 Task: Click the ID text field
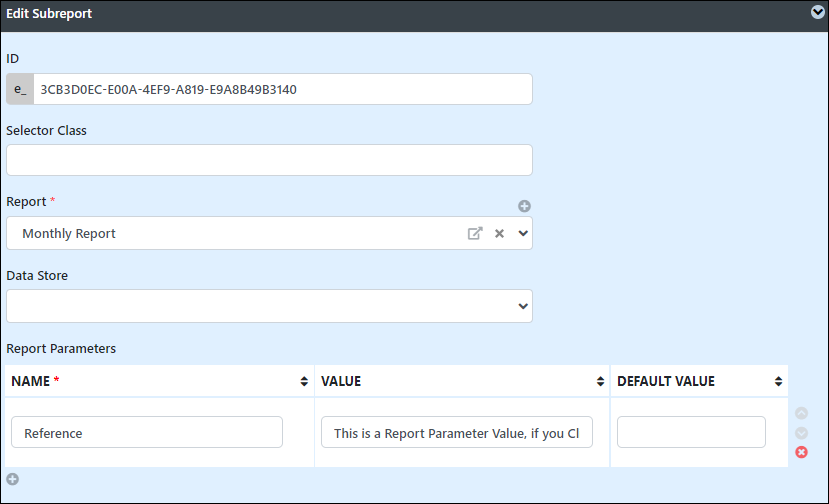coord(283,89)
